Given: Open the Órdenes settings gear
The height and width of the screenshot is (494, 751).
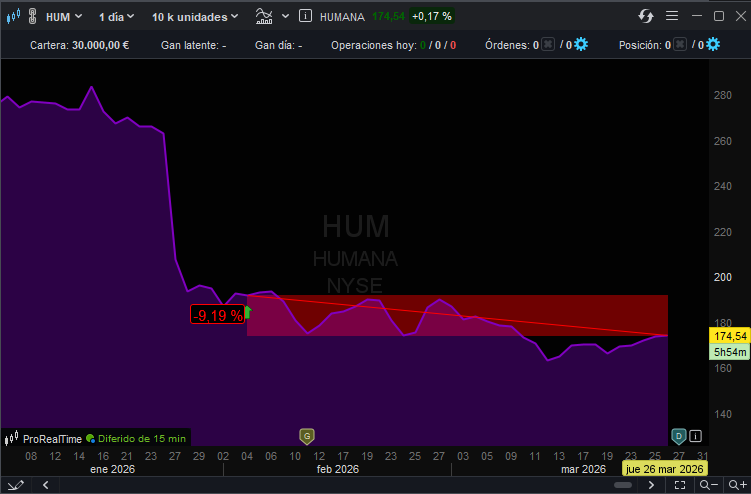Looking at the screenshot, I should 581,45.
